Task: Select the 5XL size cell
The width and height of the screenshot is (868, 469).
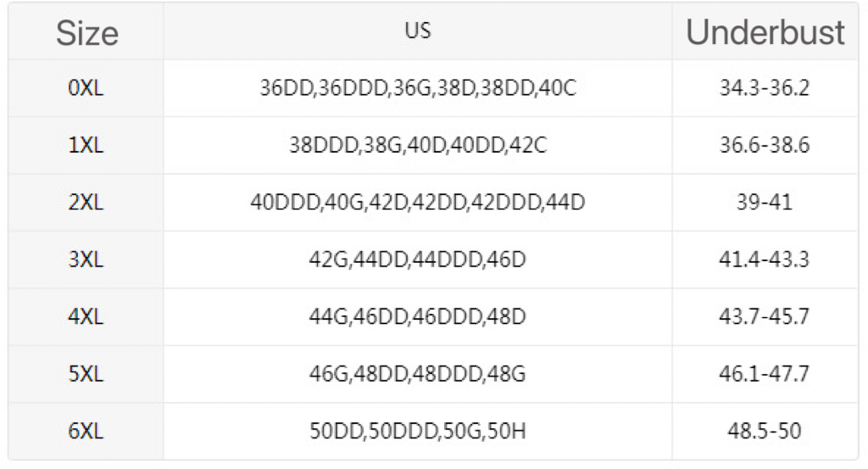Action: tap(86, 374)
